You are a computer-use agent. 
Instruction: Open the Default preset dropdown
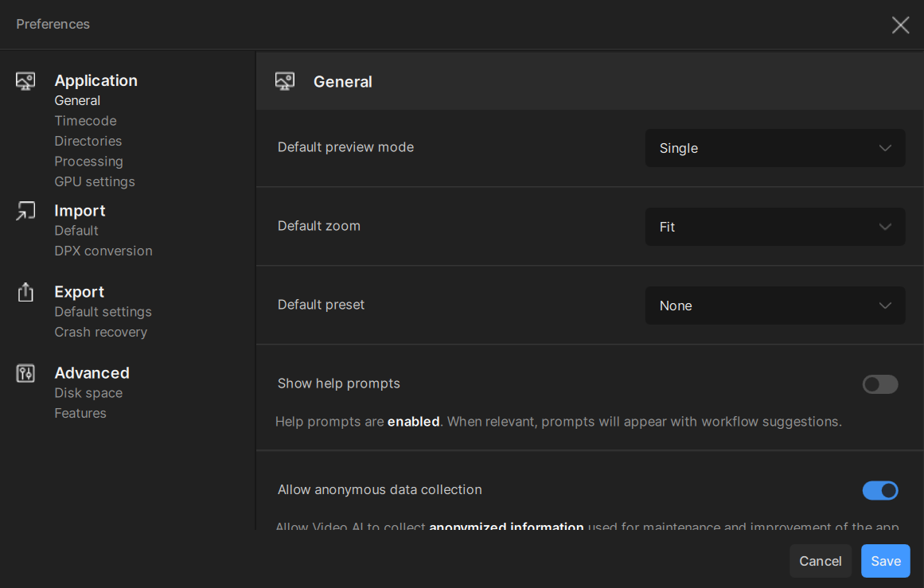[774, 306]
